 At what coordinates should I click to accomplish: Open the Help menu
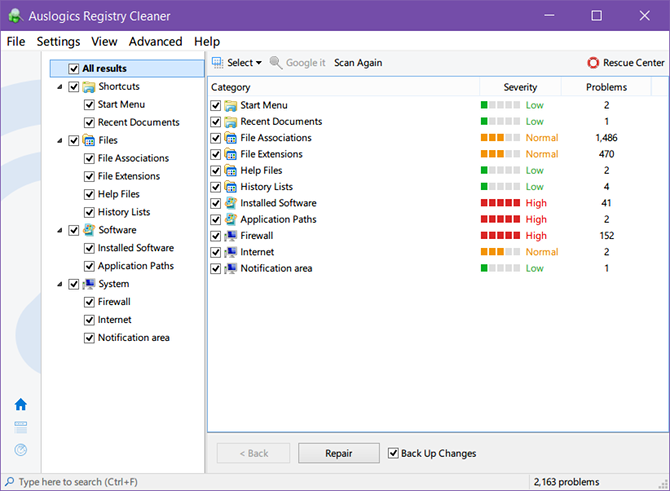[207, 41]
